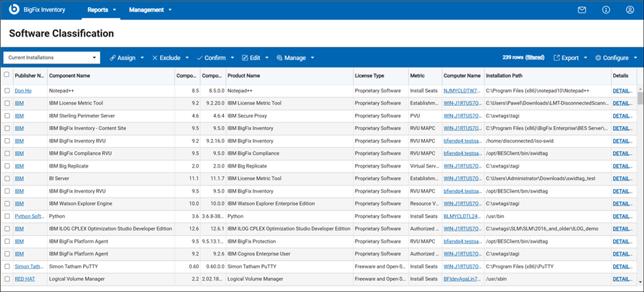This screenshot has width=644, height=292.
Task: Open the information icon in header
Action: pos(606,10)
